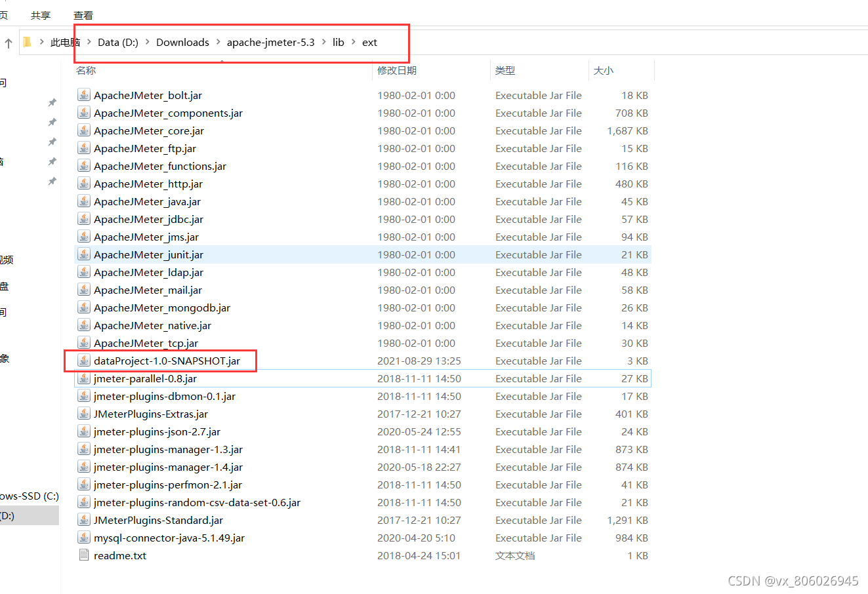Click the jar icon of ApacheJMeter_junit.jar
This screenshot has width=868, height=594.
tap(84, 254)
